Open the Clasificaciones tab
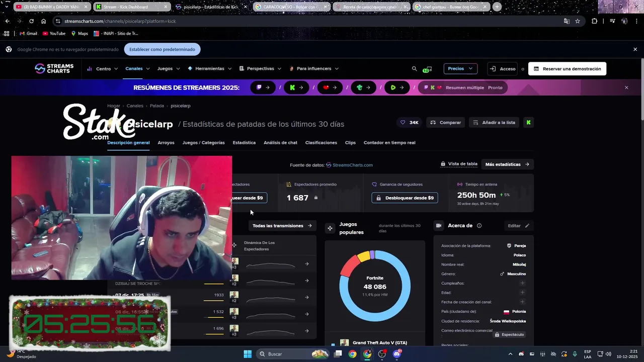 coord(321,143)
